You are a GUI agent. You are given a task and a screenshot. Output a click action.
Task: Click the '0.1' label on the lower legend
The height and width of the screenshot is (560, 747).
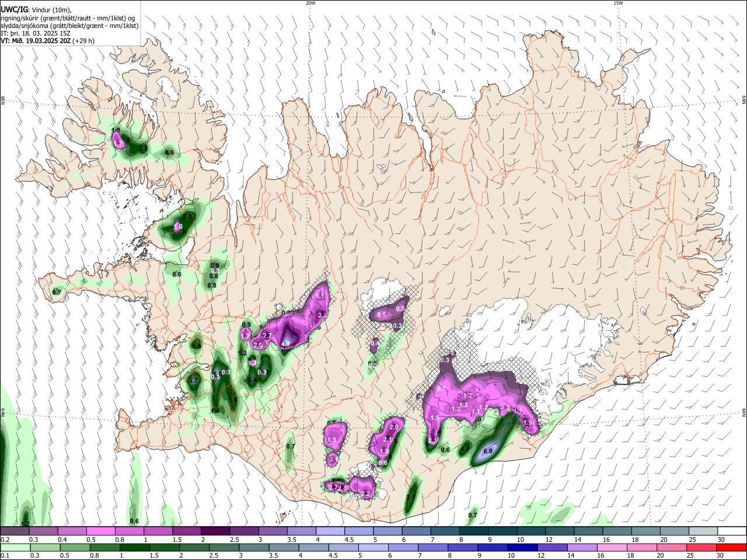[5, 556]
